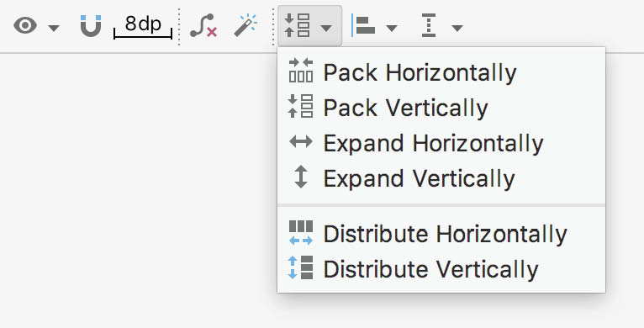644x328 pixels.
Task: Expand the guidelines dropdown arrow
Action: pos(457,28)
